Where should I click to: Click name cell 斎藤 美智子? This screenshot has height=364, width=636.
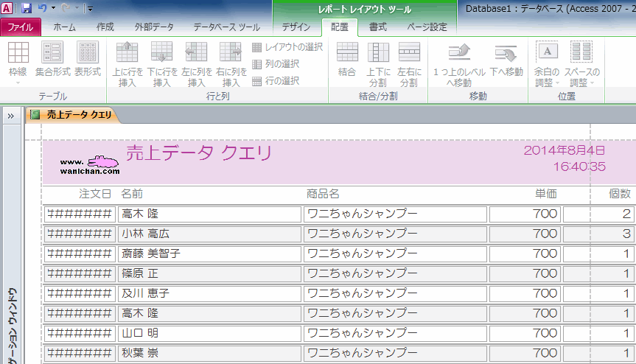coord(209,253)
